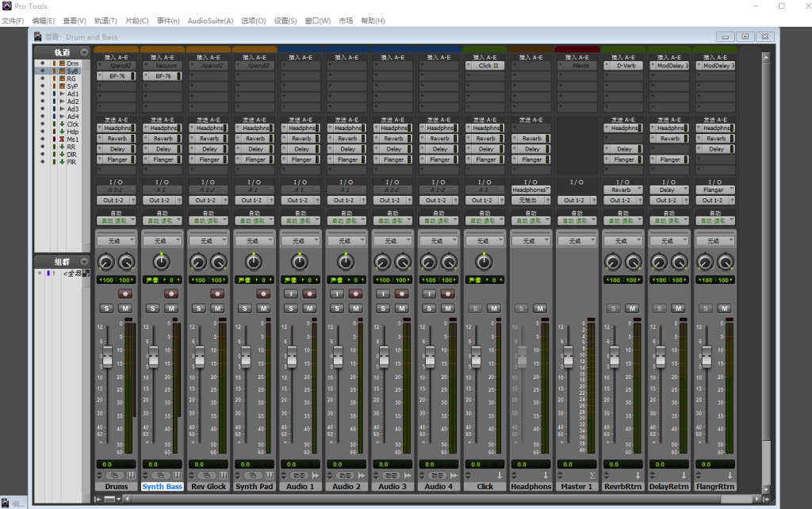The height and width of the screenshot is (509, 812).
Task: Click the track height icon in the bottom scroll bar
Action: (109, 499)
